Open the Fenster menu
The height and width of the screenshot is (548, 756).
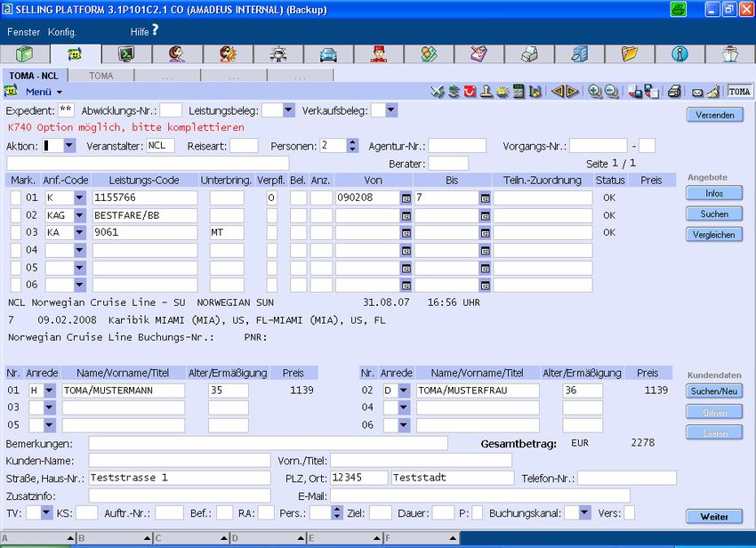pos(24,32)
